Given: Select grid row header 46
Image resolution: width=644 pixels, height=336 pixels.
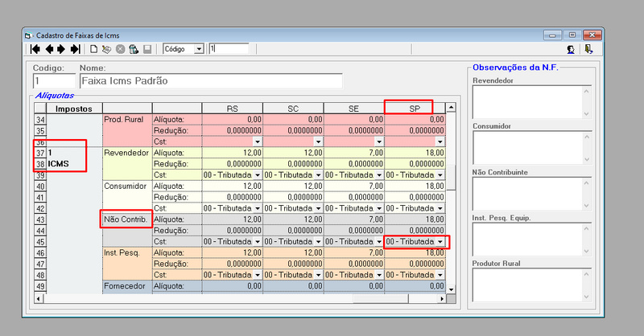Looking at the screenshot, I should (x=40, y=252).
